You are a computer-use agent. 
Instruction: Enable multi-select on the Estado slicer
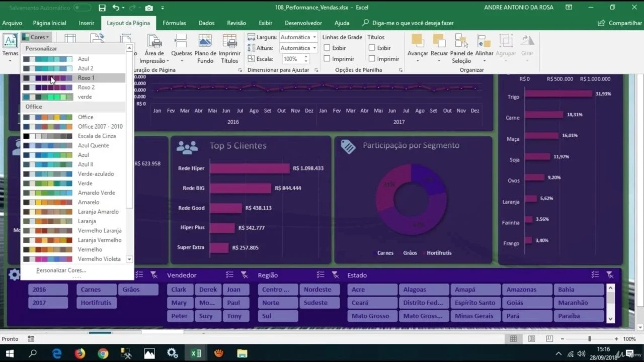[x=595, y=275]
